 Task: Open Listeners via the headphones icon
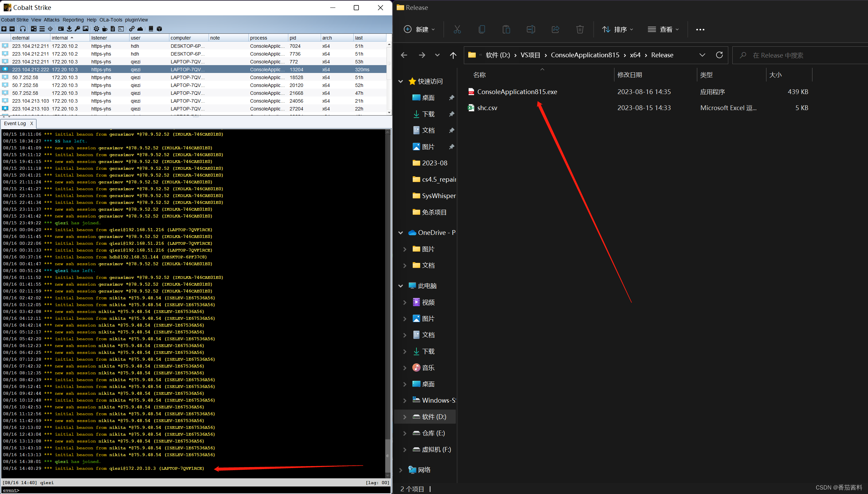[23, 29]
